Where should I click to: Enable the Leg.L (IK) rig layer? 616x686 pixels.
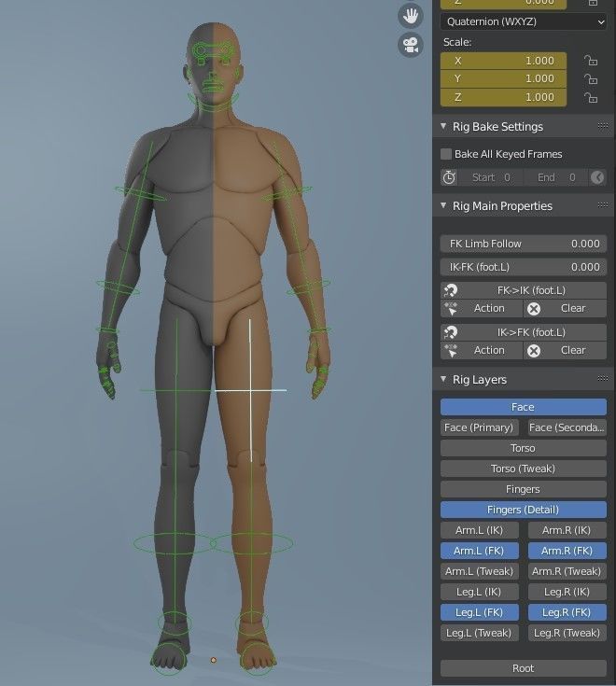tap(480, 592)
